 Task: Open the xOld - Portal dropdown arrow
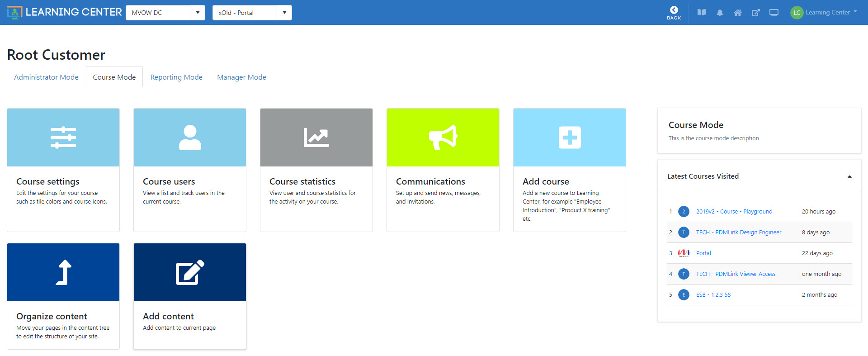284,13
